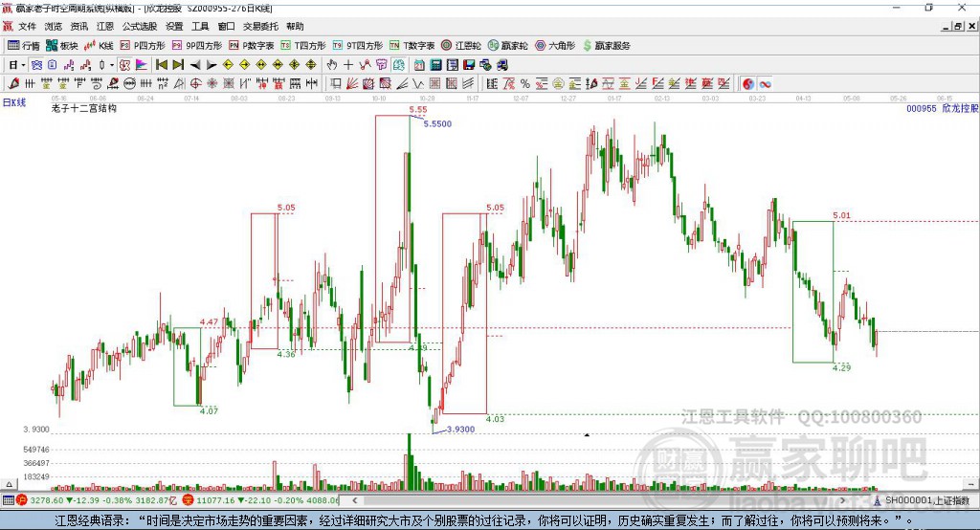Viewport: 980px width, 530px height.
Task: Click the horizontal scrollbar left arrow
Action: pos(355,500)
